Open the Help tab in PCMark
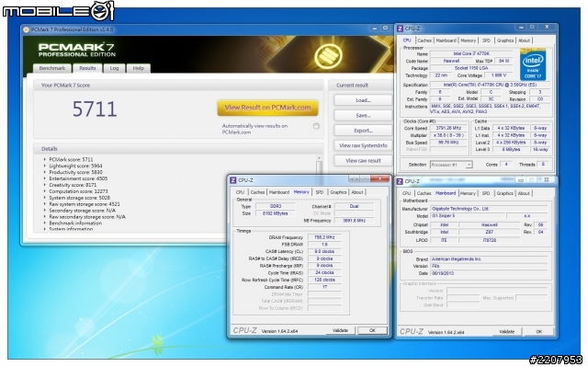This screenshot has width=588, height=367. (138, 68)
